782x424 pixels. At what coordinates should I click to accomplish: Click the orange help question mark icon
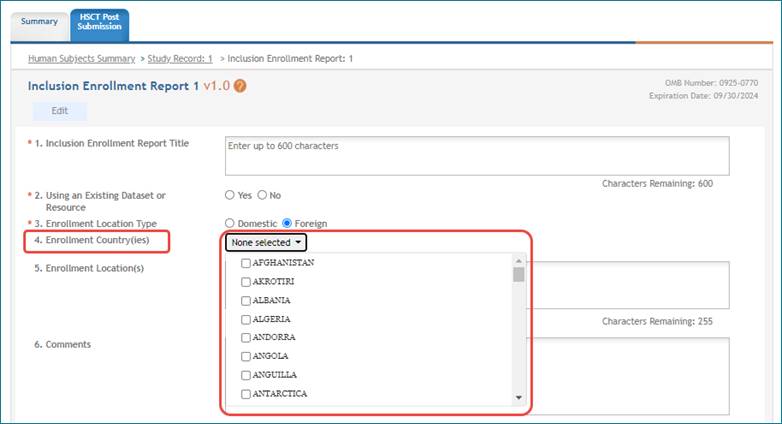(x=240, y=86)
